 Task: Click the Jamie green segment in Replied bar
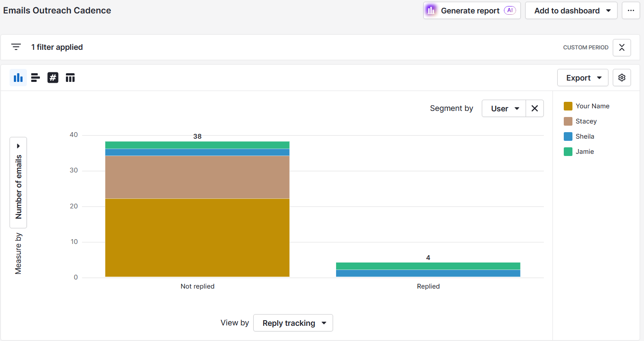tap(428, 266)
